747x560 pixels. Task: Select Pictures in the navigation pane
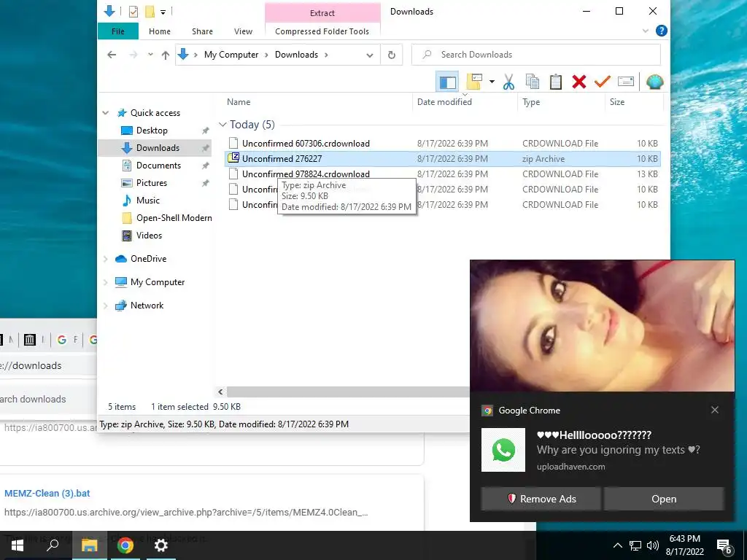point(152,183)
